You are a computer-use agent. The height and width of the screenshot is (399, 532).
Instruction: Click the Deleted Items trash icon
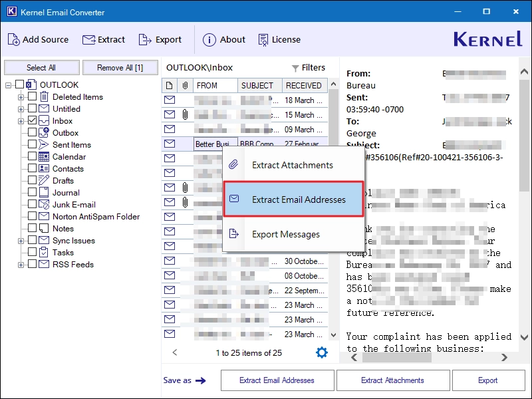[x=44, y=96]
